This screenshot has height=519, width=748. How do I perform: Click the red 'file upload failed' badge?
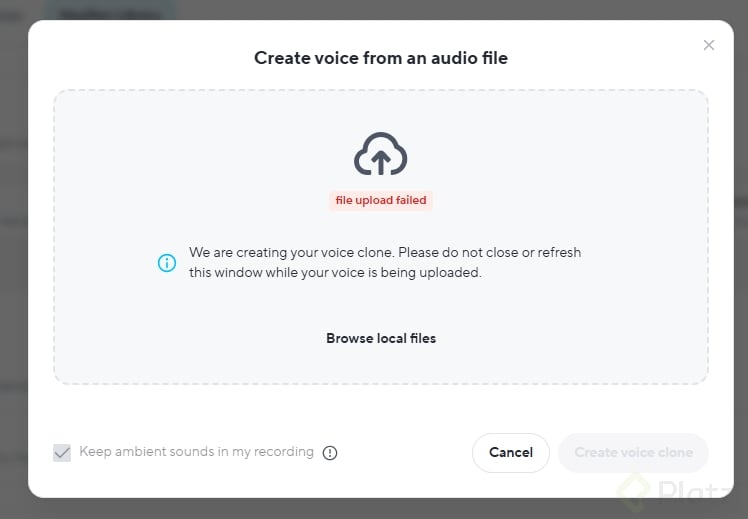pos(381,201)
